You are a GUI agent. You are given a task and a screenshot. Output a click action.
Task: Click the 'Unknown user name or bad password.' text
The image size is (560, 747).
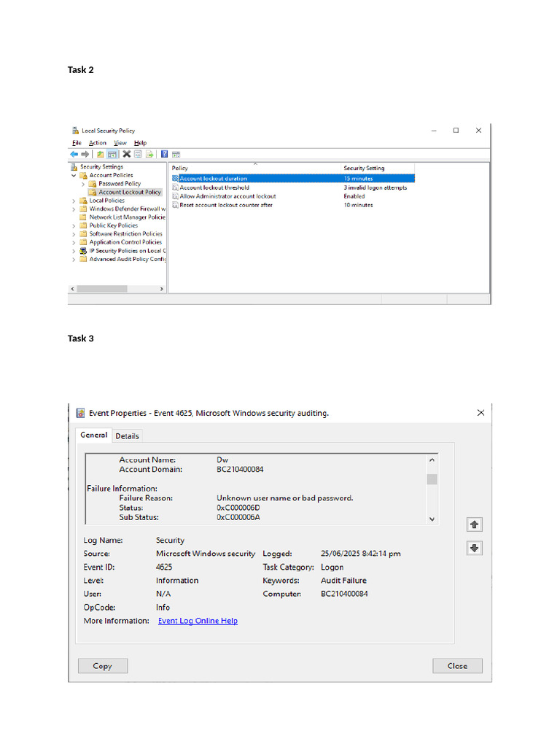click(285, 498)
